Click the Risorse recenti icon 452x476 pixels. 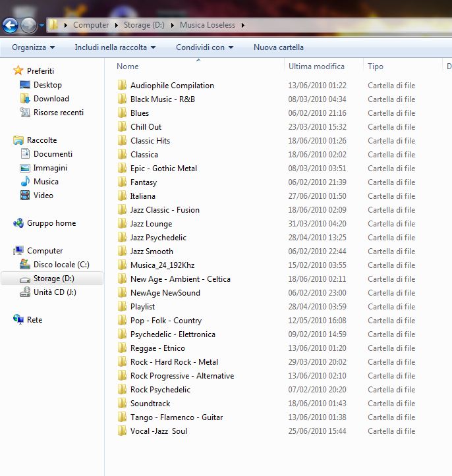coord(25,113)
